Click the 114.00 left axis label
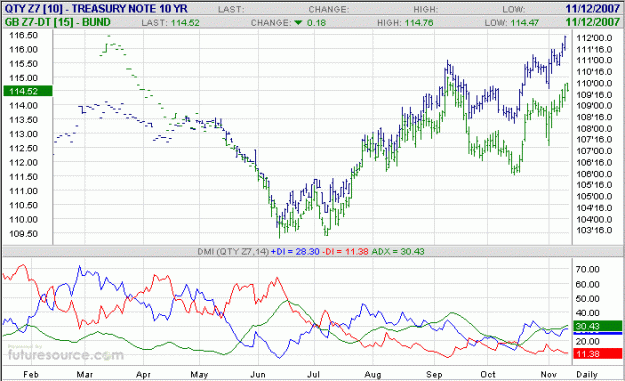The image size is (625, 381). pos(23,106)
